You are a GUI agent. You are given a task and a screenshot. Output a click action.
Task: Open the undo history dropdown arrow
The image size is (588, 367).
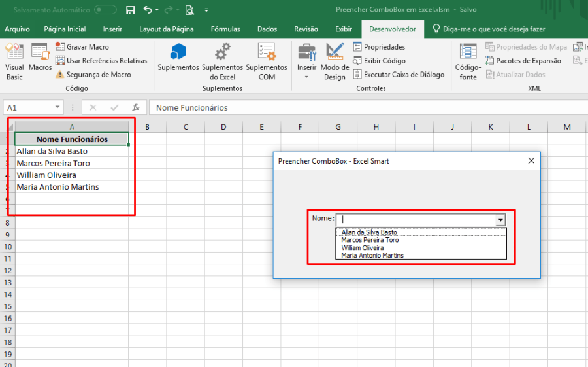pyautogui.click(x=157, y=10)
